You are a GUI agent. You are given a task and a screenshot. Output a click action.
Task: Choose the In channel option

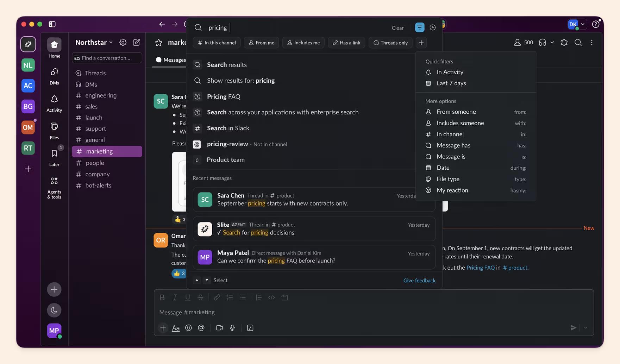pyautogui.click(x=476, y=134)
